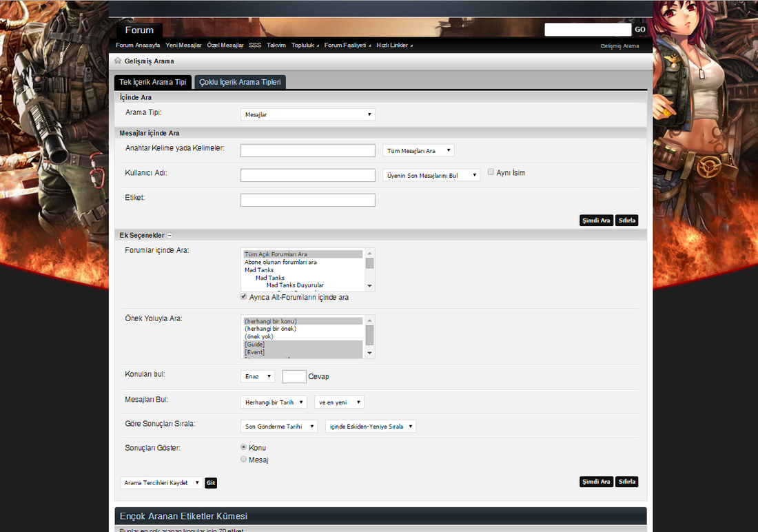Viewport: 758px width, 532px height.
Task: Expand the Topluluk menu
Action: tap(305, 45)
